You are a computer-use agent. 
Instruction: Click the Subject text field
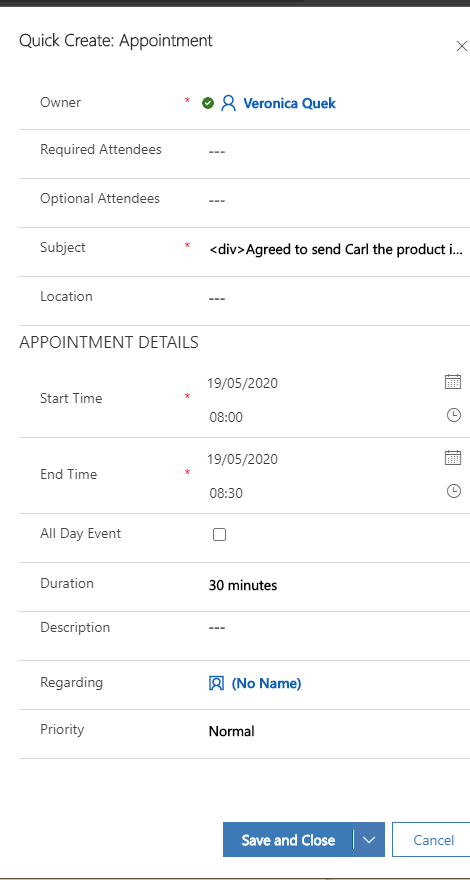coord(336,249)
